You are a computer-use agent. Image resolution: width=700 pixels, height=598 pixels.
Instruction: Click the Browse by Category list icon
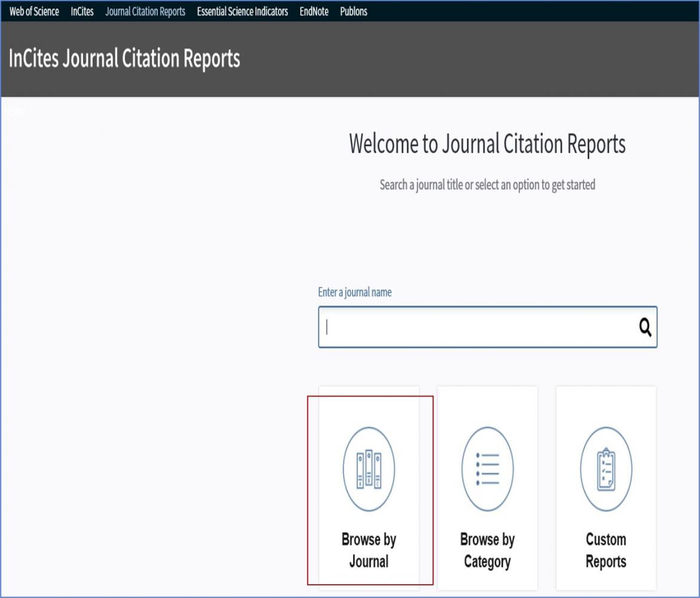[x=488, y=469]
